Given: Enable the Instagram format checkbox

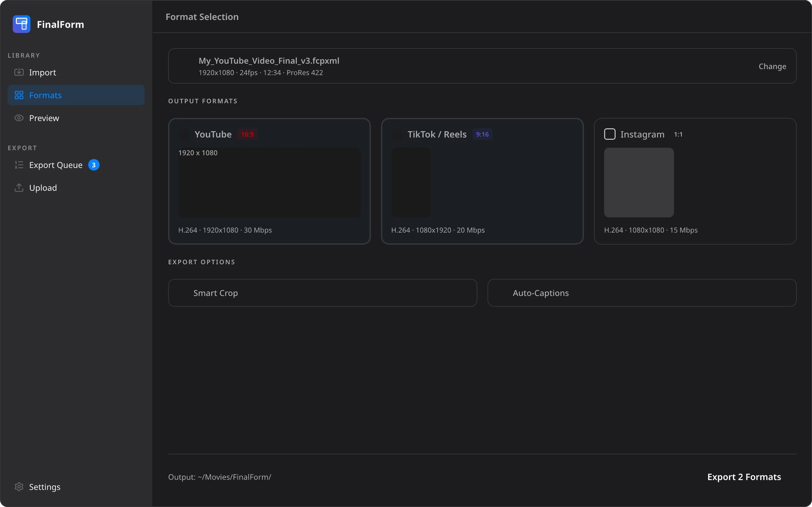Looking at the screenshot, I should click(609, 134).
